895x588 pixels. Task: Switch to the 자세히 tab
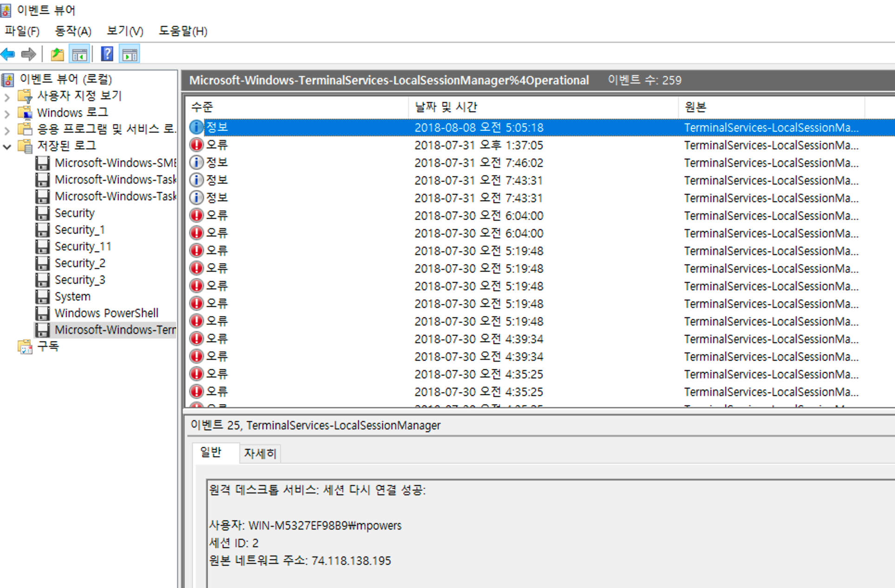(260, 453)
